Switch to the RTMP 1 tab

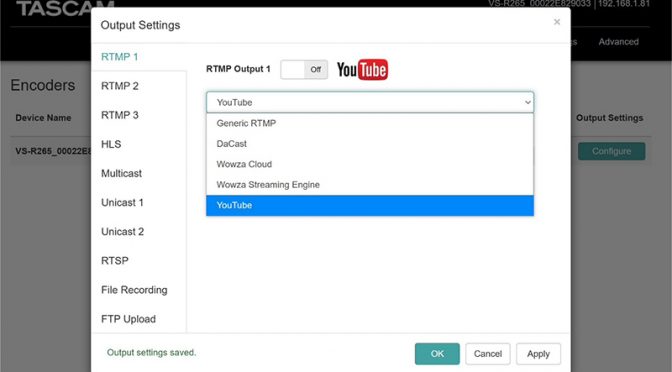pos(120,57)
